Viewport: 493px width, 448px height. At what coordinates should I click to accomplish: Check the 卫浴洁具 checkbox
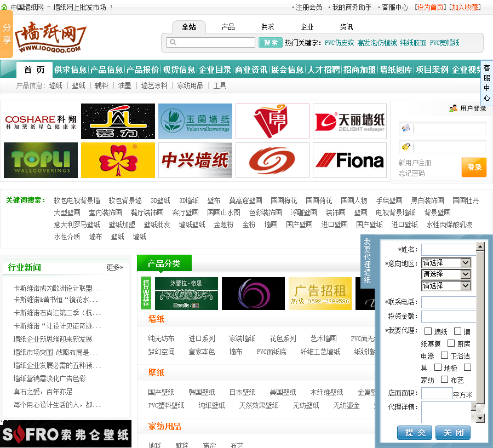(x=445, y=355)
